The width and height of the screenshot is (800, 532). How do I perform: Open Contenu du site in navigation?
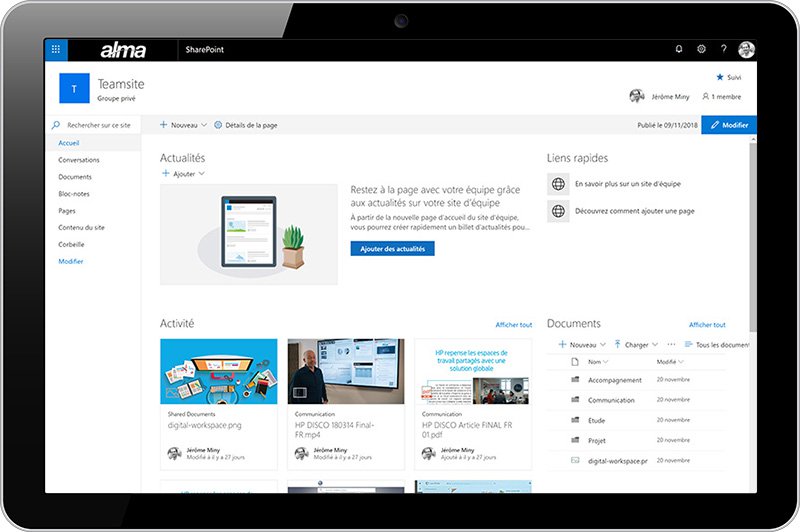81,227
